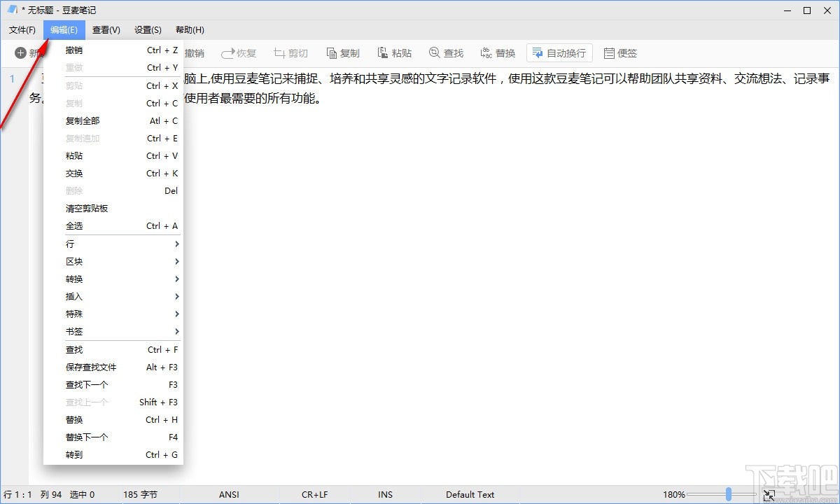Expand the 区块 submenu
The image size is (840, 504).
coord(113,261)
